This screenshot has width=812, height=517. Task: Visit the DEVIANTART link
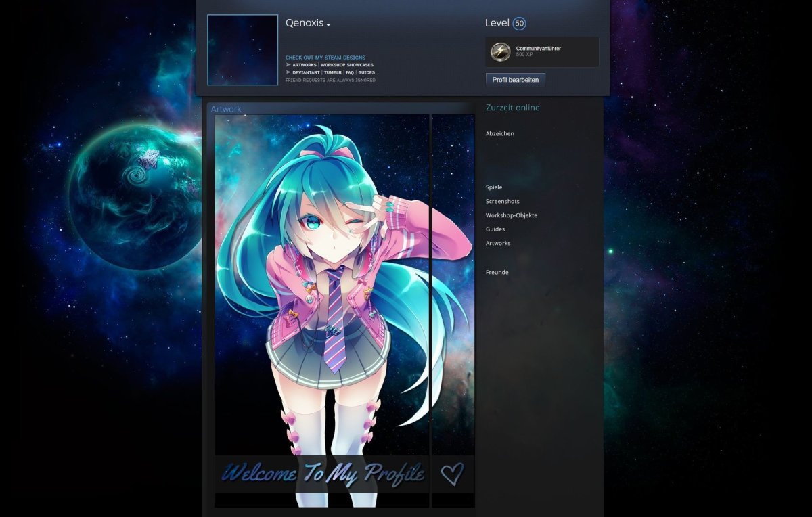click(x=305, y=72)
